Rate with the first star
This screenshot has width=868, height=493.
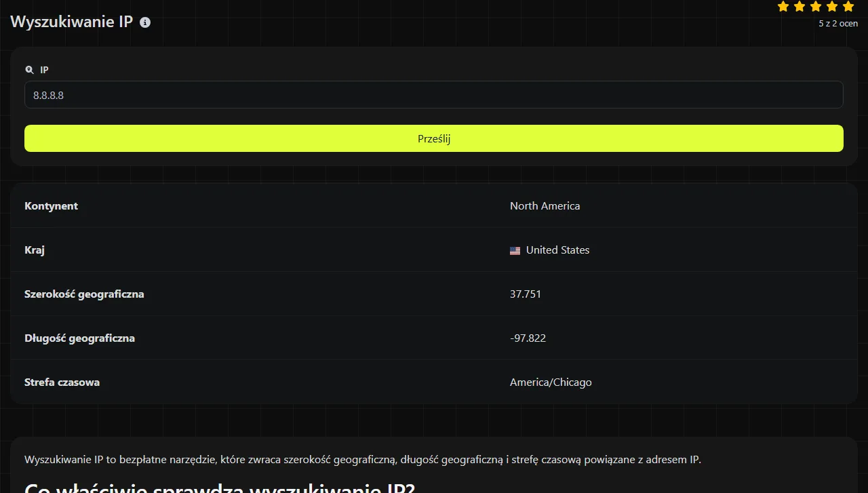tap(783, 7)
